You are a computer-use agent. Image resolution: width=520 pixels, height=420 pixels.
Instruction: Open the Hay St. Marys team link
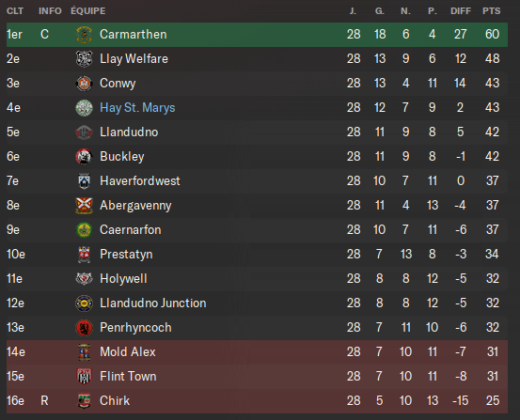point(137,108)
